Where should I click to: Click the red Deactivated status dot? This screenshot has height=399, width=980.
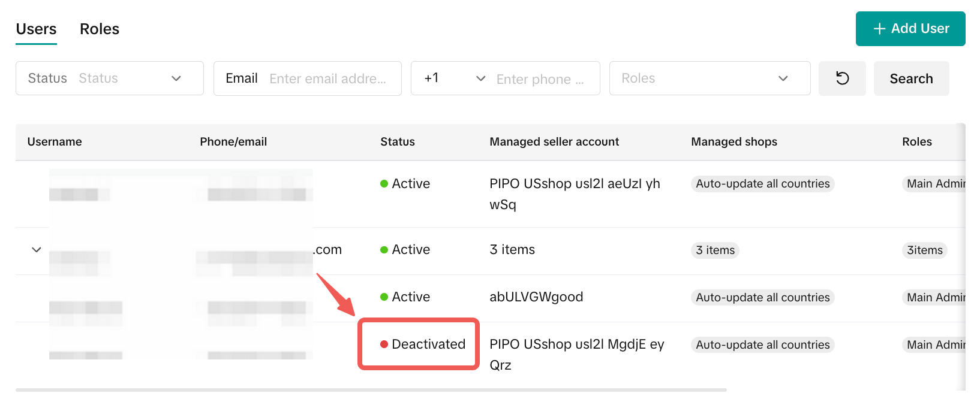point(384,344)
